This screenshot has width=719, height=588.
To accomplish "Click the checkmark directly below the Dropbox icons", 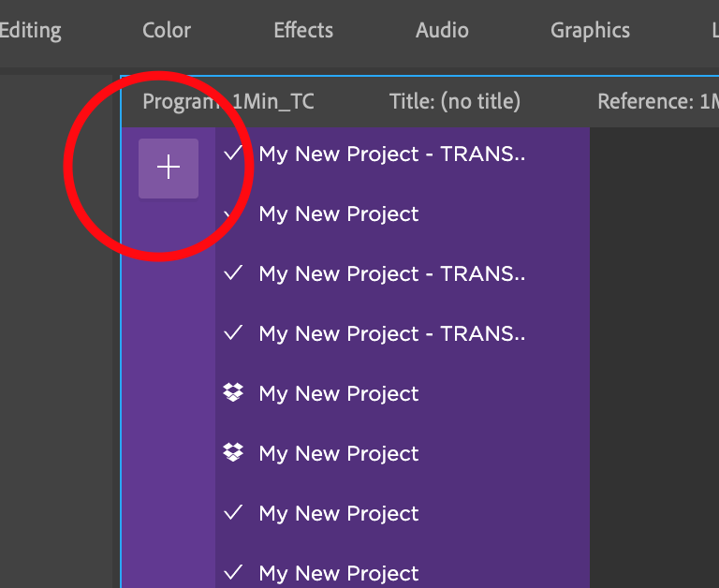I will coord(233,513).
